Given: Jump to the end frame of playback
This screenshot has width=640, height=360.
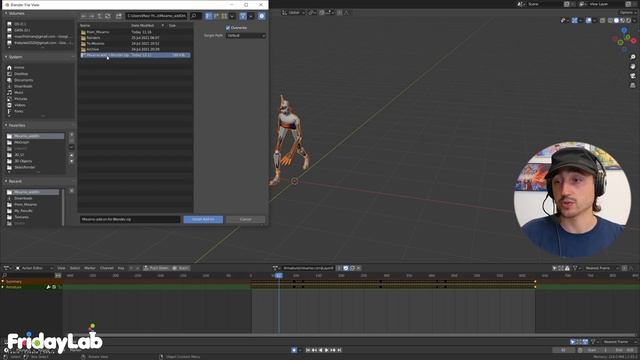Looking at the screenshot, I should [339, 350].
